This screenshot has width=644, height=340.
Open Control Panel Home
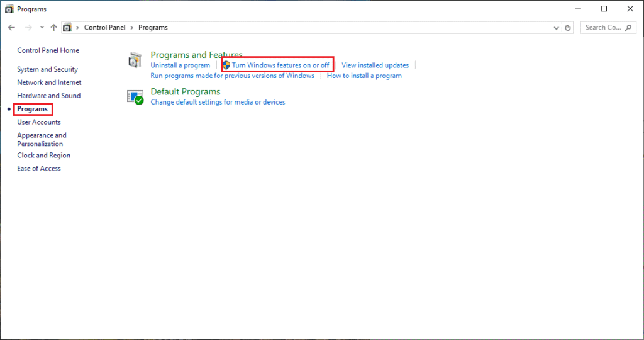tap(48, 50)
